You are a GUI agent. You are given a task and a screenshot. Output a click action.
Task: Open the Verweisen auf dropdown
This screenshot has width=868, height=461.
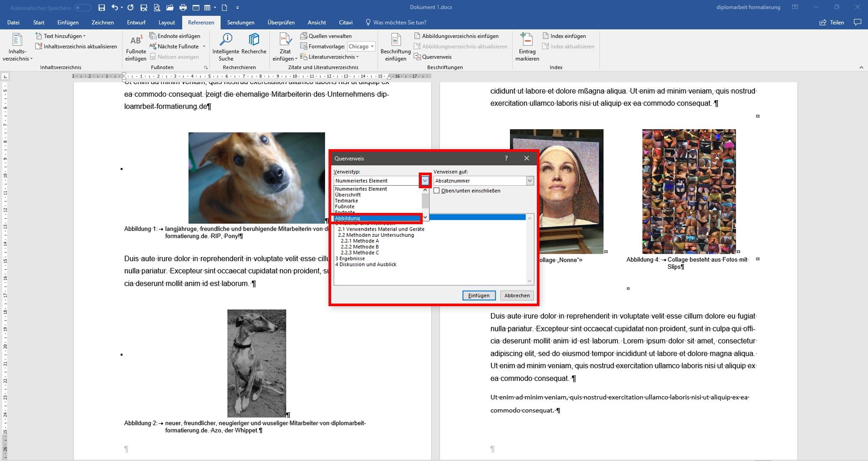coord(529,180)
